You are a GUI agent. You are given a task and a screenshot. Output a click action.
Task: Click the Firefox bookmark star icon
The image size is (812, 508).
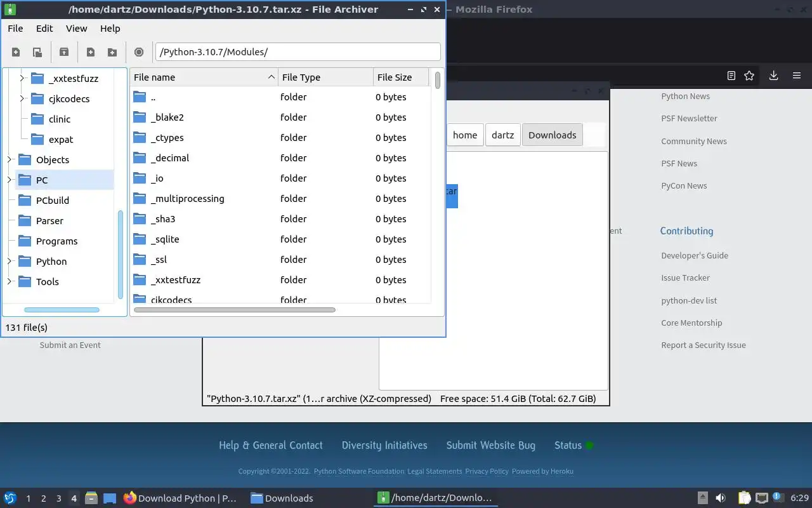(749, 76)
